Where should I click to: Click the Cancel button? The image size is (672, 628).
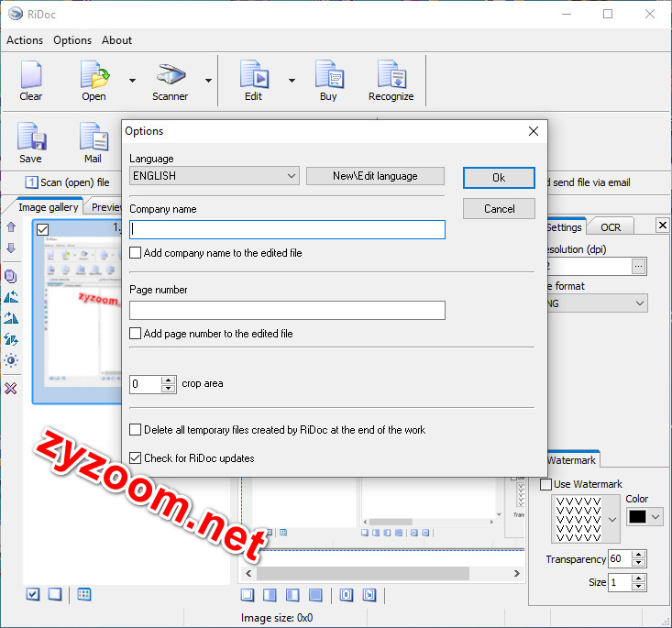pyautogui.click(x=499, y=209)
